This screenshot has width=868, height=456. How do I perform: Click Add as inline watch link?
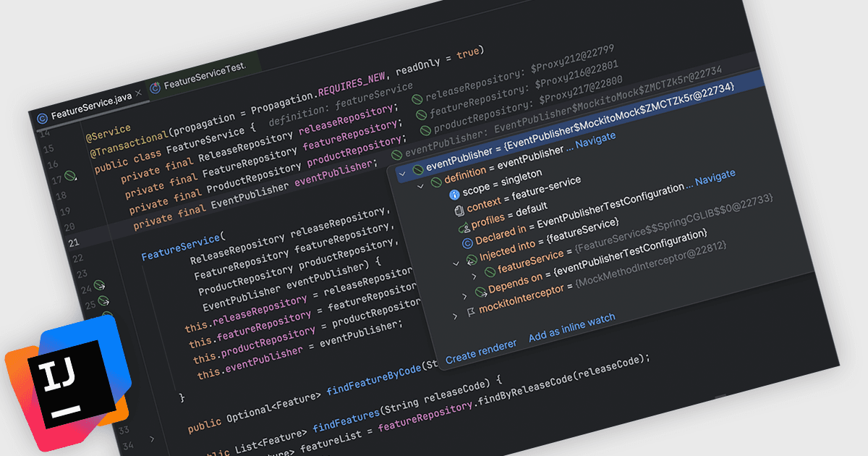point(571,327)
